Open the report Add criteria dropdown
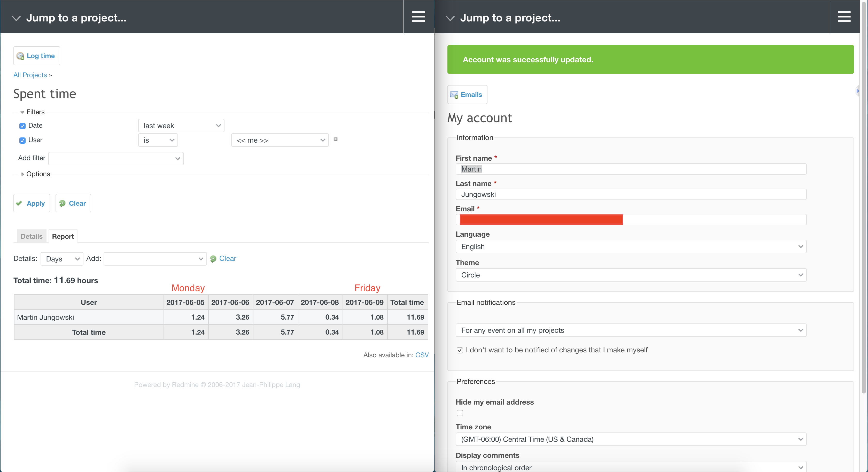This screenshot has height=472, width=868. pos(155,259)
